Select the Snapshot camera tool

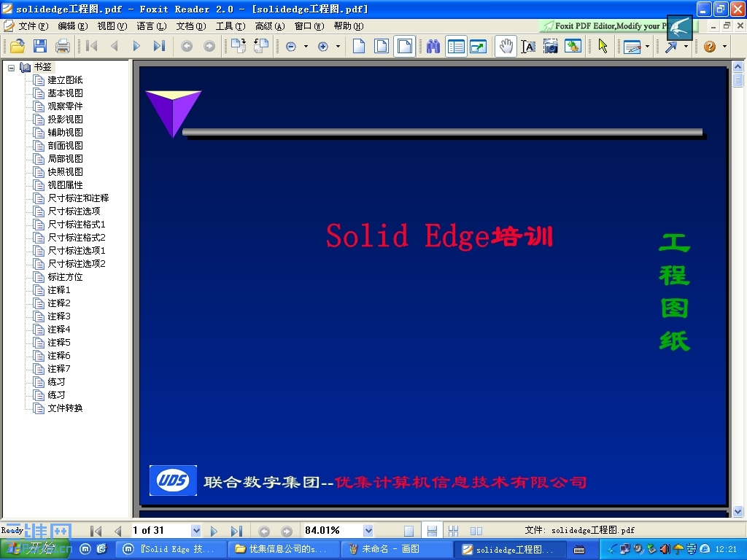[x=550, y=46]
